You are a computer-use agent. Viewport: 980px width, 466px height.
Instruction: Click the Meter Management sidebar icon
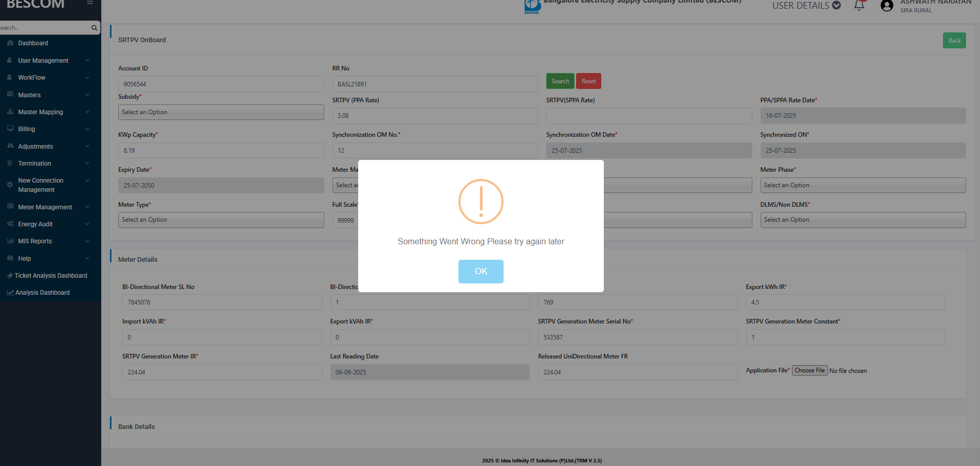(x=10, y=207)
